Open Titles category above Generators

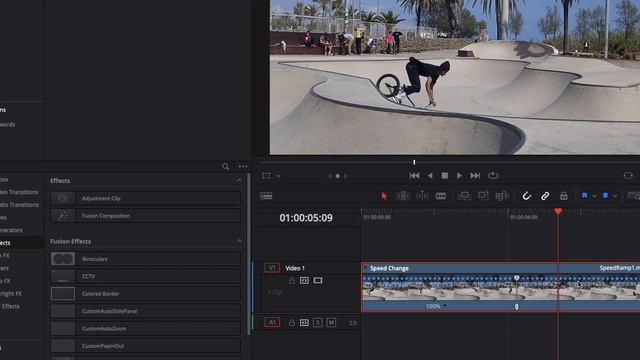[x=3, y=218]
